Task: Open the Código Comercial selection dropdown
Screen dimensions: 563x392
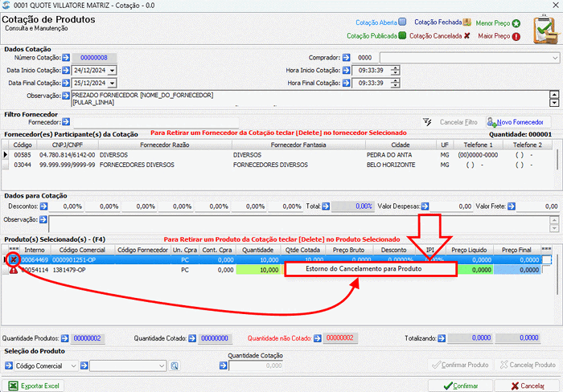Action: tap(73, 365)
